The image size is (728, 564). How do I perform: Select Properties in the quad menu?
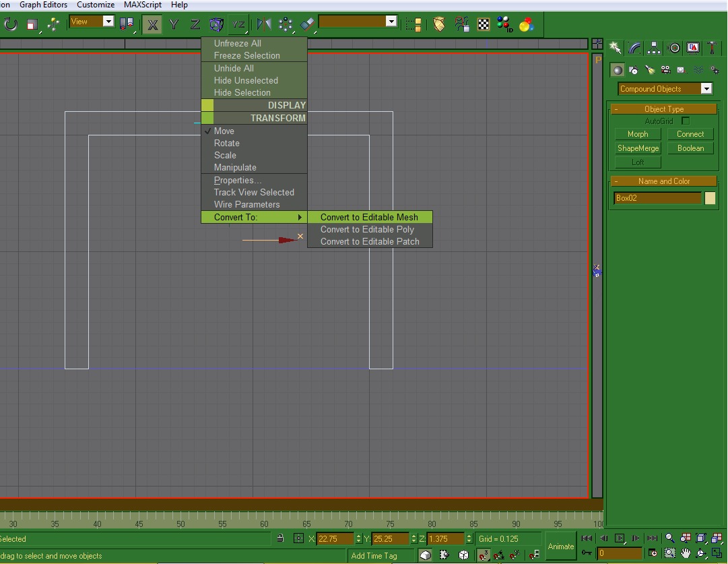click(x=254, y=181)
